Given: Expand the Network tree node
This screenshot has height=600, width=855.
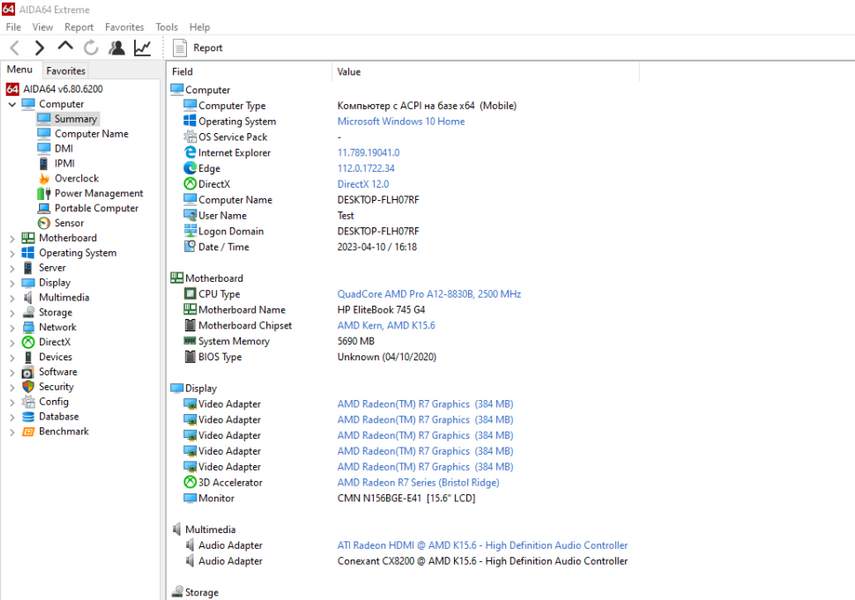Looking at the screenshot, I should [12, 328].
